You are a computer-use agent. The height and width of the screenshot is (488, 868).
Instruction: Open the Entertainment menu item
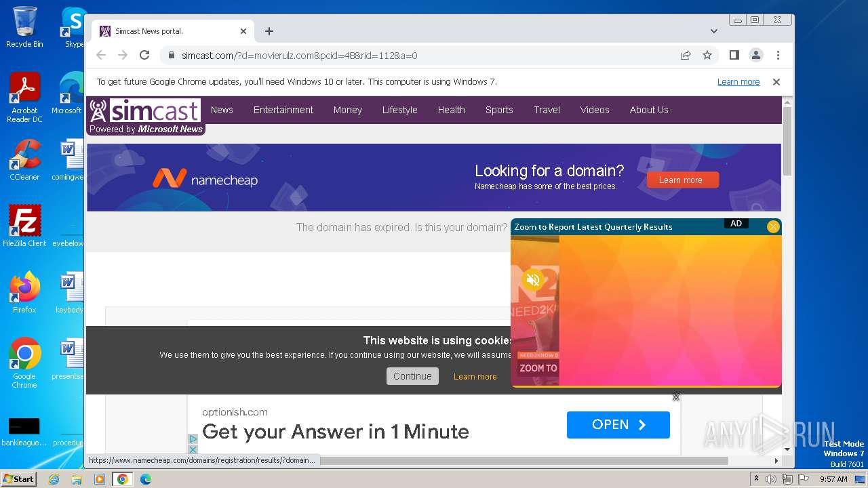tap(283, 110)
